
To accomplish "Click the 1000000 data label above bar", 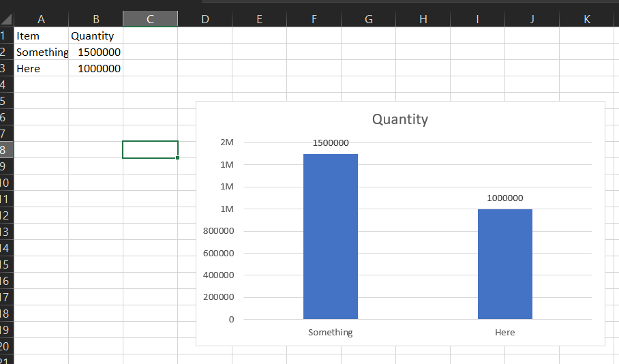I will coord(505,198).
